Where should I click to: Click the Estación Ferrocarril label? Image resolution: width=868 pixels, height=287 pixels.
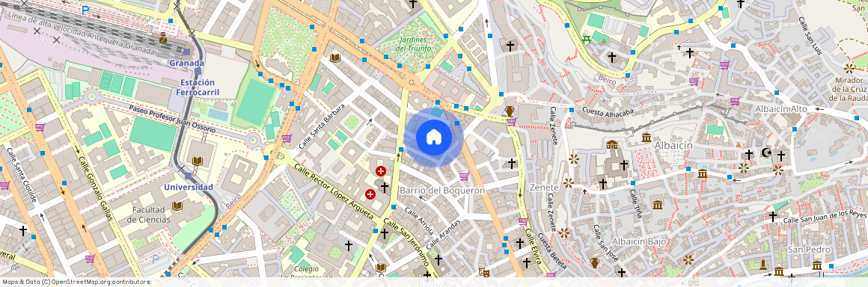click(x=198, y=87)
